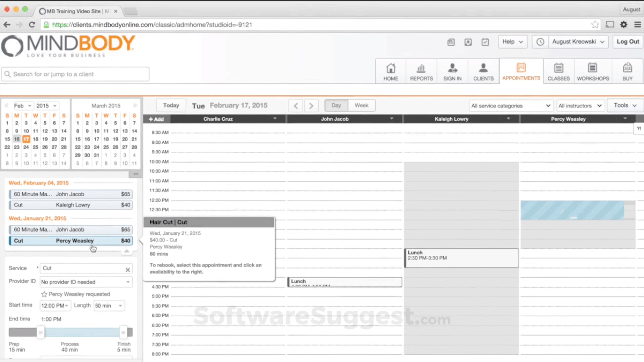Show next month in mini calendar
This screenshot has width=644, height=362.
(136, 106)
